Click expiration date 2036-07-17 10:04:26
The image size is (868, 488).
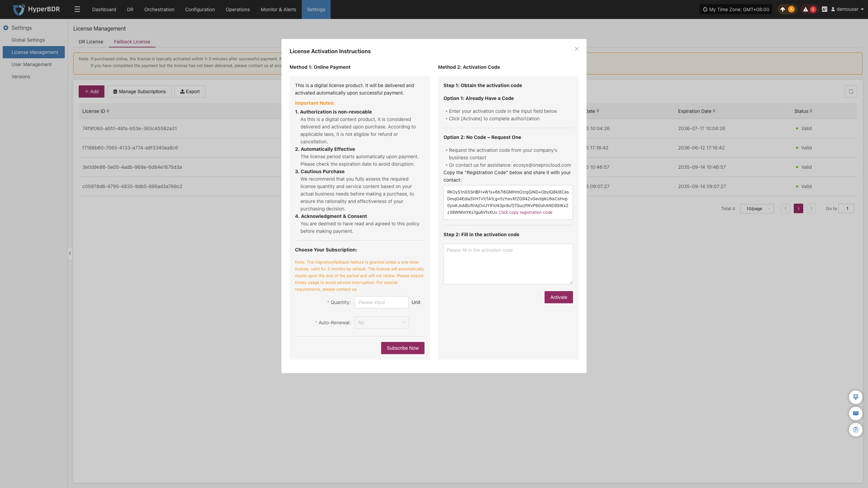[x=702, y=128]
